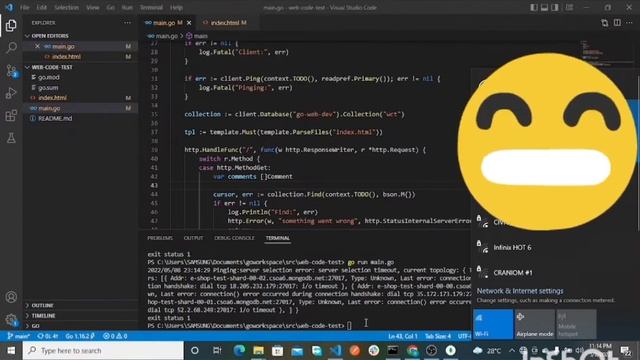640x360 pixels.
Task: Click customize layout icon in title bar
Action: [x=569, y=7]
